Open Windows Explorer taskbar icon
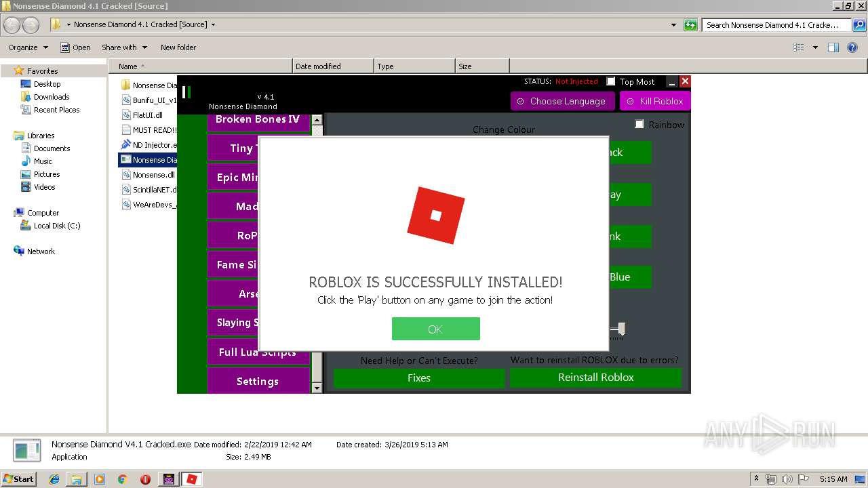Image resolution: width=868 pixels, height=488 pixels. [77, 479]
